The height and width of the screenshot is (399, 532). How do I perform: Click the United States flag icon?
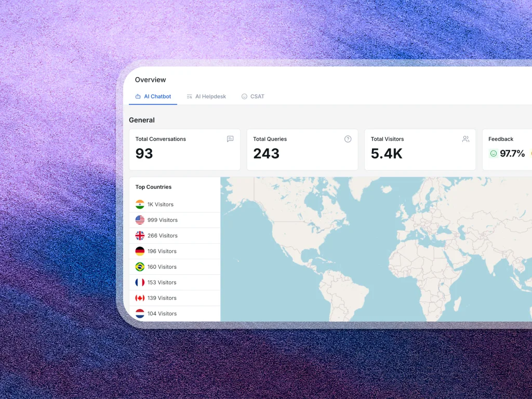coord(140,220)
